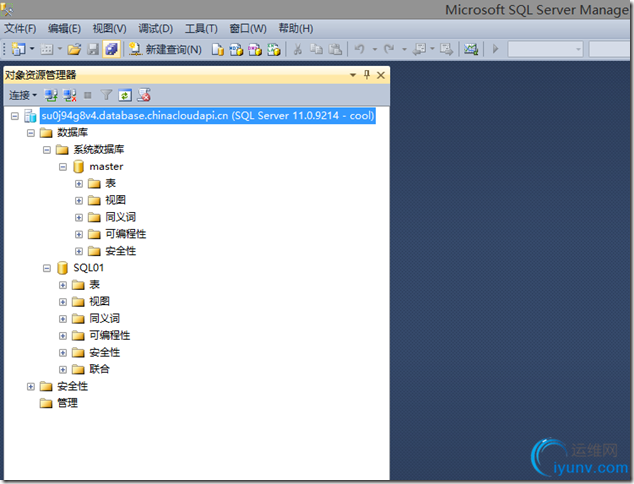This screenshot has height=484, width=634.
Task: Click the New Project toolbar icon
Action: (x=18, y=49)
